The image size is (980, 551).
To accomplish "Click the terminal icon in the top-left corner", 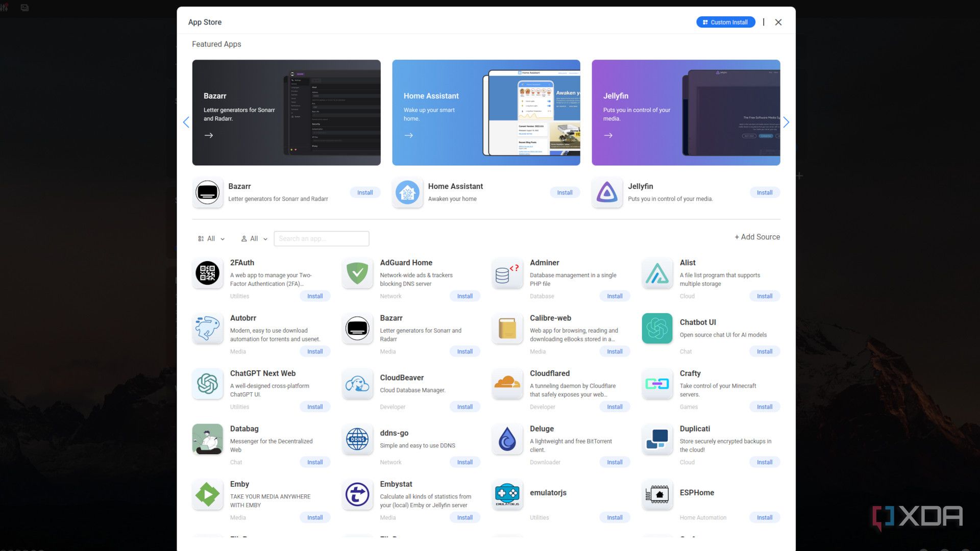I will (24, 8).
